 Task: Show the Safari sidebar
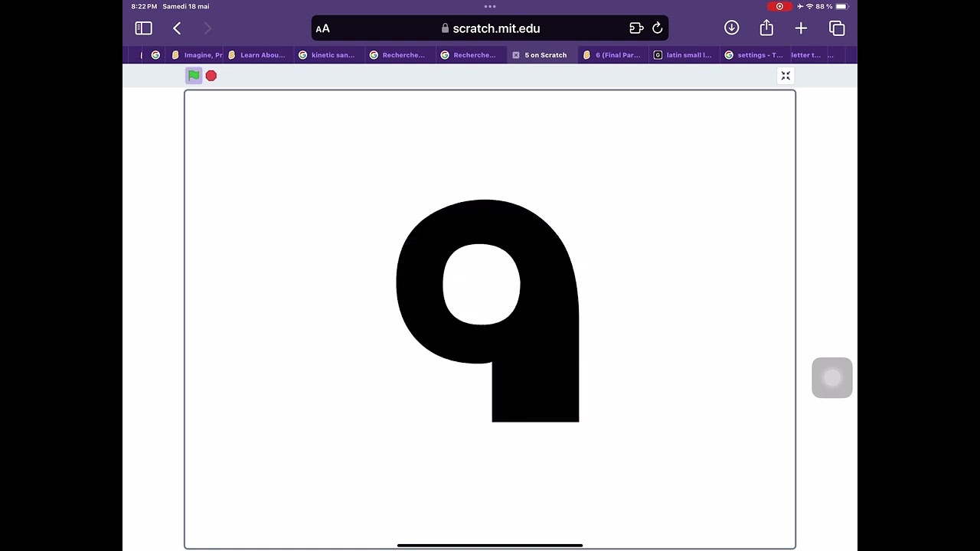(x=143, y=28)
